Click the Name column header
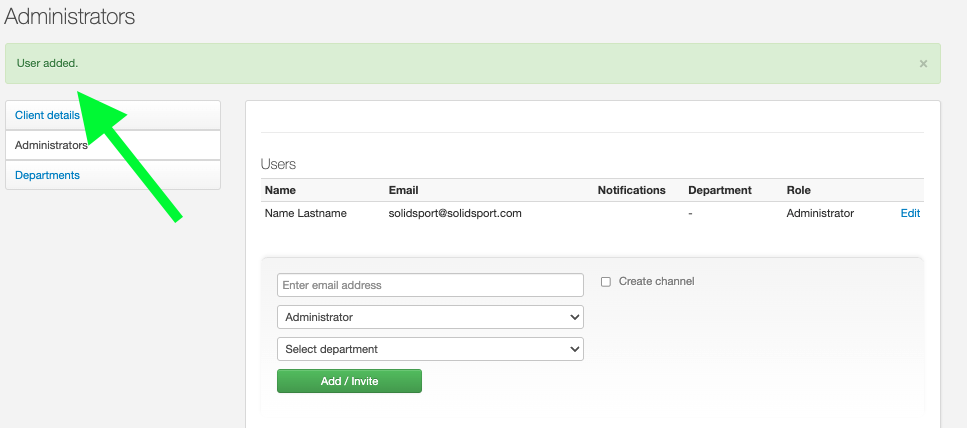 (x=280, y=190)
